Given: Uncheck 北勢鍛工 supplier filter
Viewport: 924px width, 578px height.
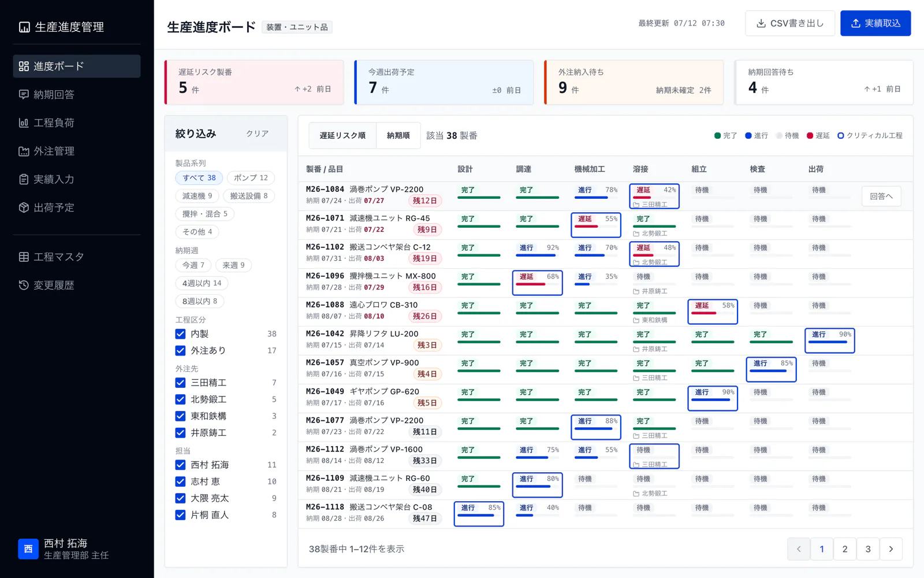Looking at the screenshot, I should [180, 399].
